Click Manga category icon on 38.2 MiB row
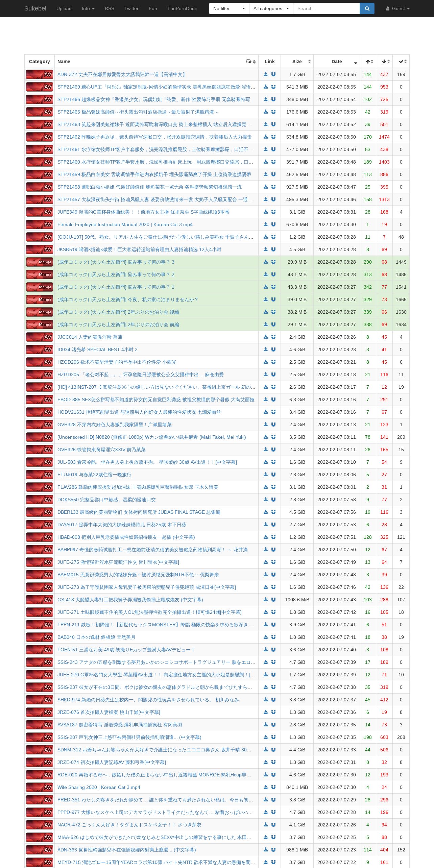 (40, 312)
